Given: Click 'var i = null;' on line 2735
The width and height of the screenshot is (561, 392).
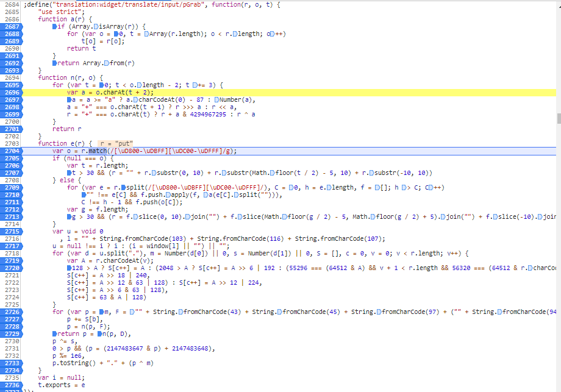Looking at the screenshot, I should click(x=62, y=378).
